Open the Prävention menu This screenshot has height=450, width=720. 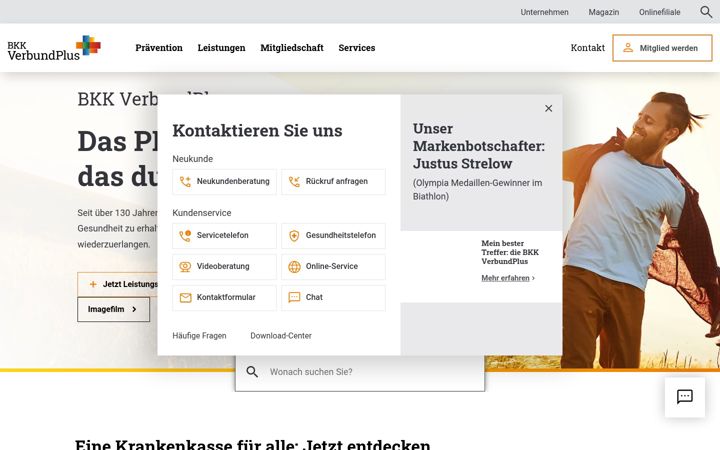(159, 48)
